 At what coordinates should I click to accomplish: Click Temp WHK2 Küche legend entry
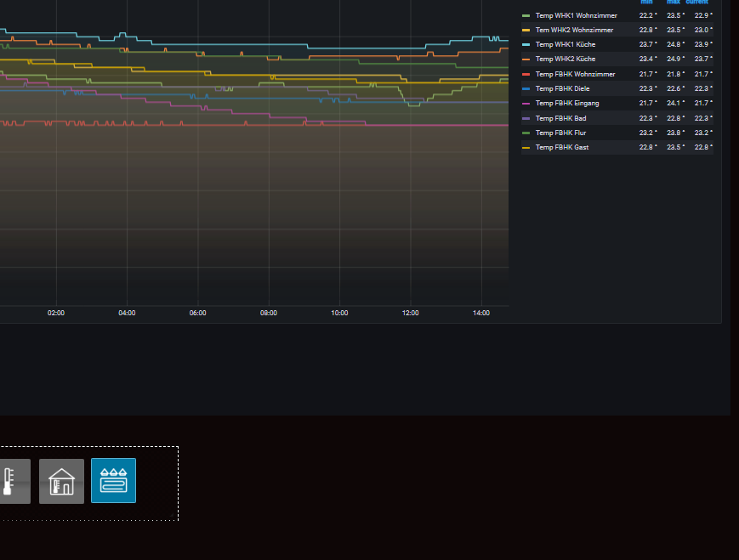[565, 59]
